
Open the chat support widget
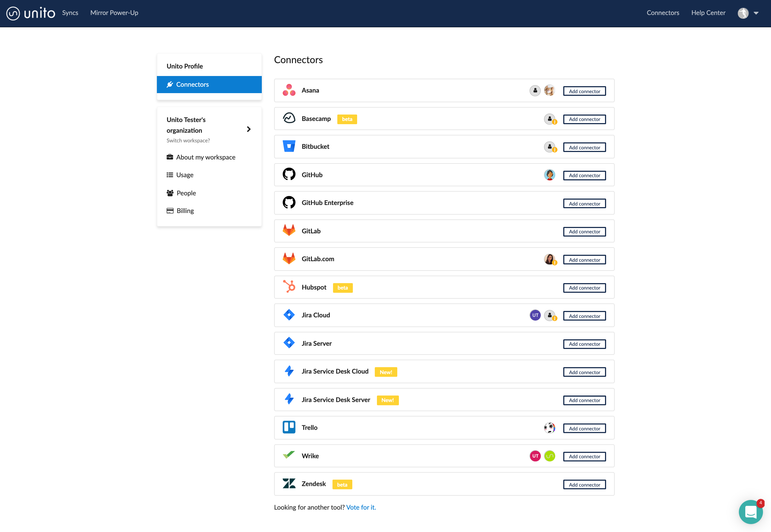750,512
